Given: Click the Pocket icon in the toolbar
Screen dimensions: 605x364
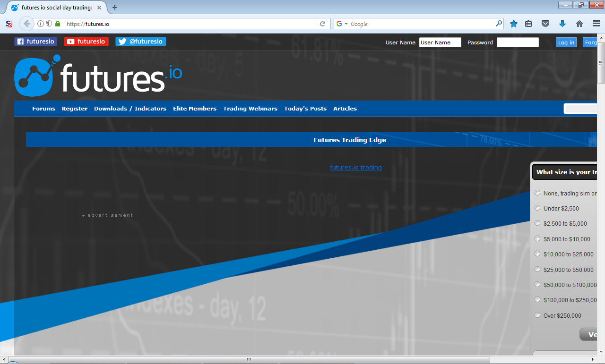Looking at the screenshot, I should (545, 24).
